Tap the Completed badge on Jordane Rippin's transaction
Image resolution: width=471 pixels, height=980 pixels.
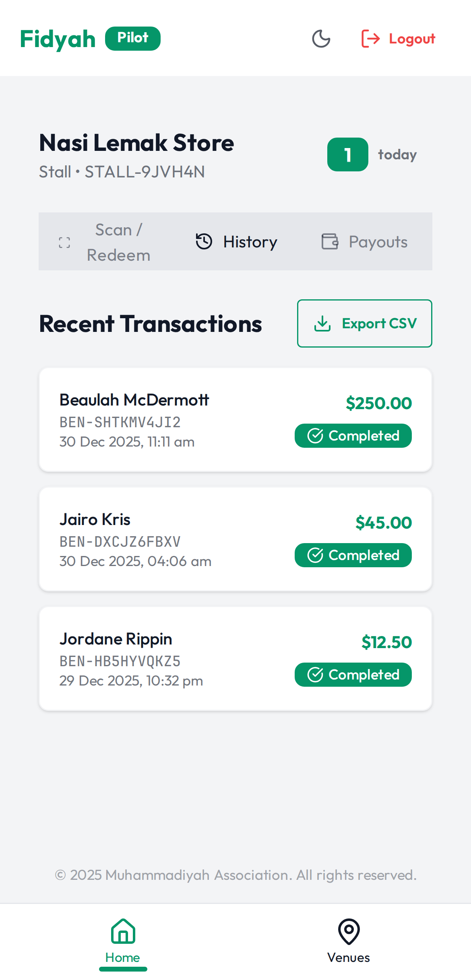(353, 674)
